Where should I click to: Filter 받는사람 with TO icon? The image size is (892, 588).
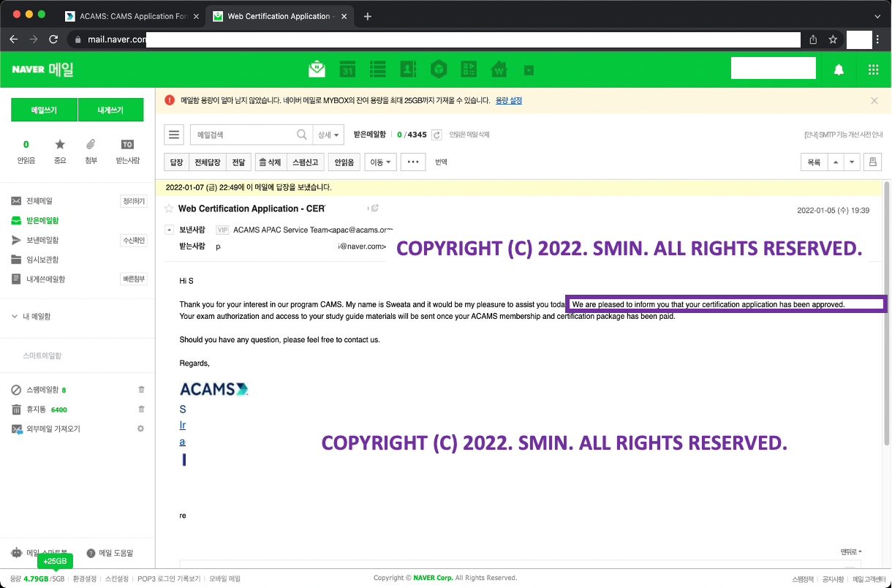[127, 151]
